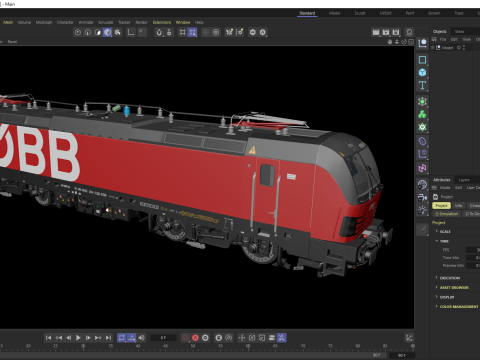Expand the DISPLAY section
Screen dimensions: 480x360
click(437, 297)
